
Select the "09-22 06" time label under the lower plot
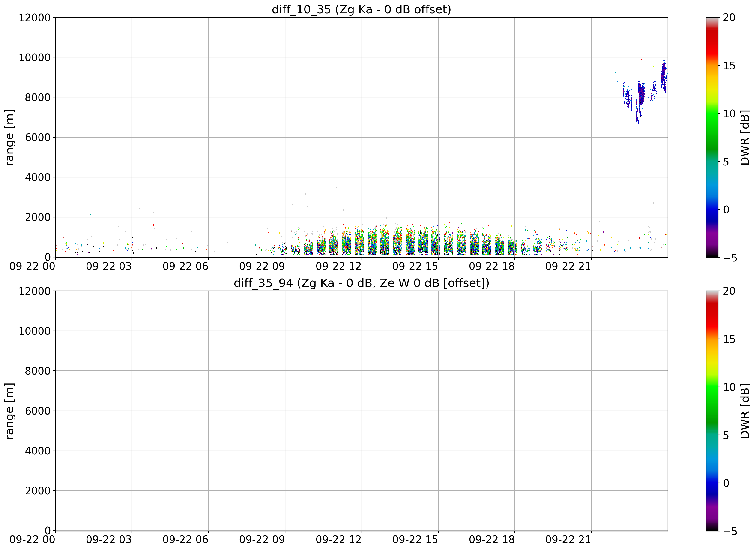tap(185, 540)
